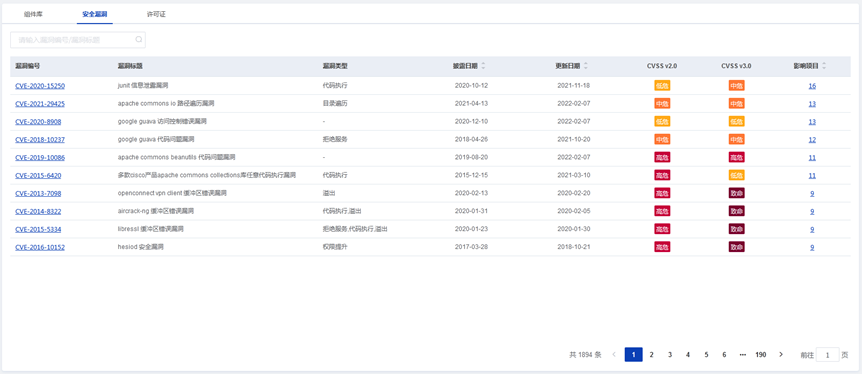862x374 pixels.
Task: Open CVE-2015-6420 link
Action: tap(38, 176)
